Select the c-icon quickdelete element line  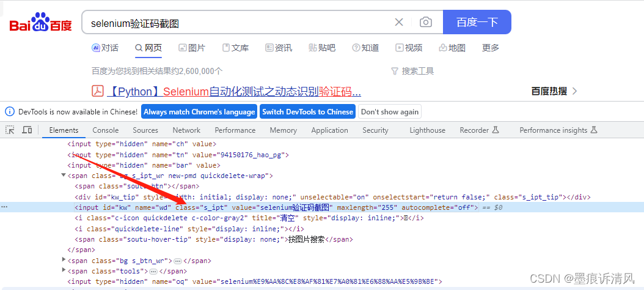point(249,218)
